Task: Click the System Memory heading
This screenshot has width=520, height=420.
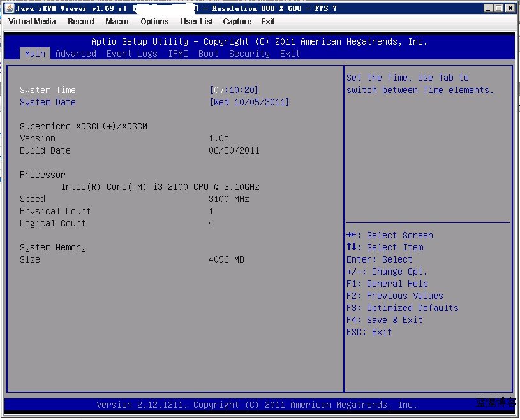Action: pos(53,247)
